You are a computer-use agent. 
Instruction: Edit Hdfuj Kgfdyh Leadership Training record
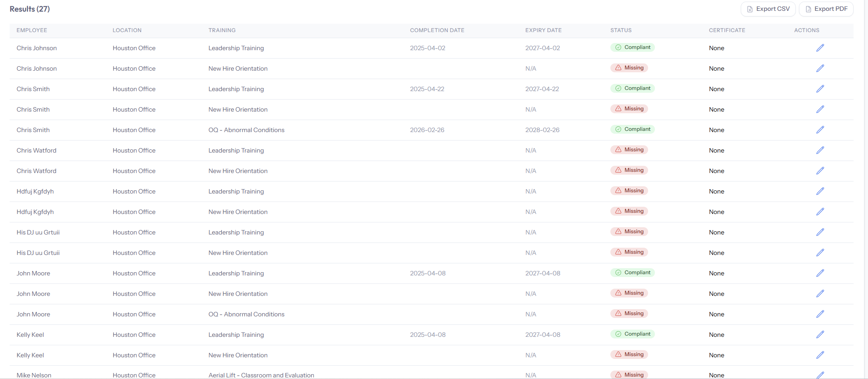tap(820, 191)
